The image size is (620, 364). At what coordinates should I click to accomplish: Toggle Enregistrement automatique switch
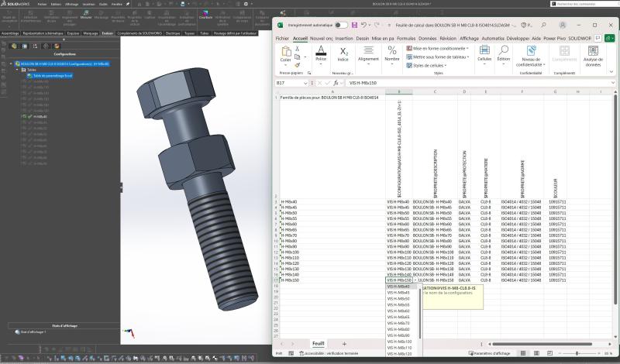tap(341, 25)
